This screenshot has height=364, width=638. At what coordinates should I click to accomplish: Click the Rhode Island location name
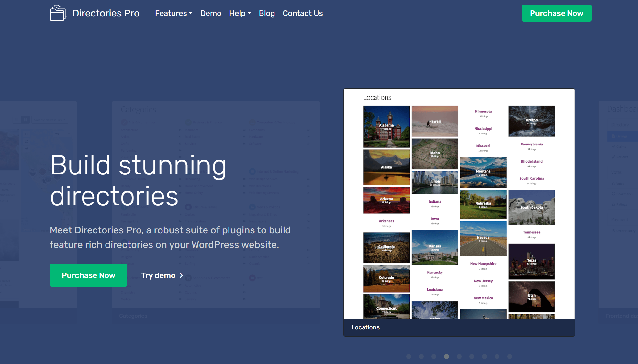click(x=532, y=161)
